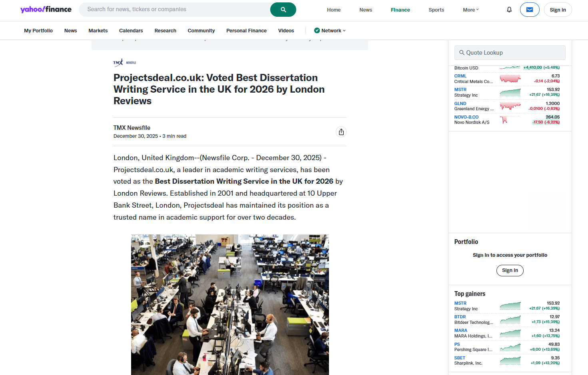Image resolution: width=588 pixels, height=375 pixels.
Task: Open Personal Finance menu
Action: pyautogui.click(x=246, y=30)
